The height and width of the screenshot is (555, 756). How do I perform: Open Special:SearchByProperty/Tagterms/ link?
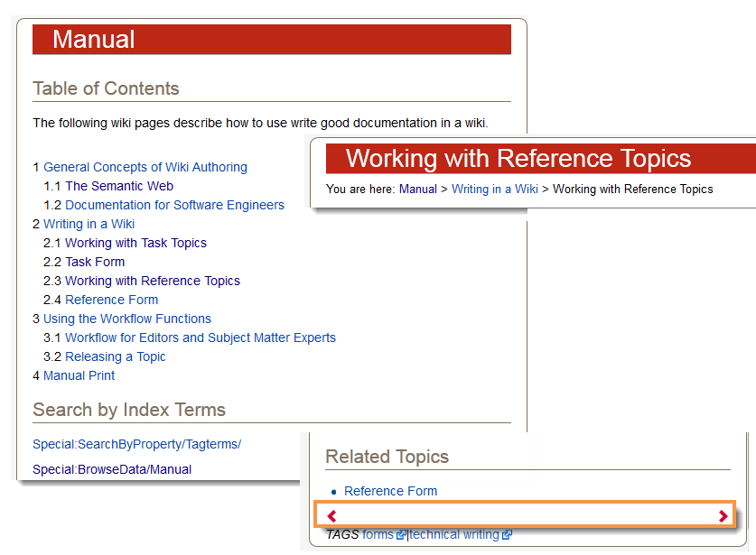[x=136, y=444]
